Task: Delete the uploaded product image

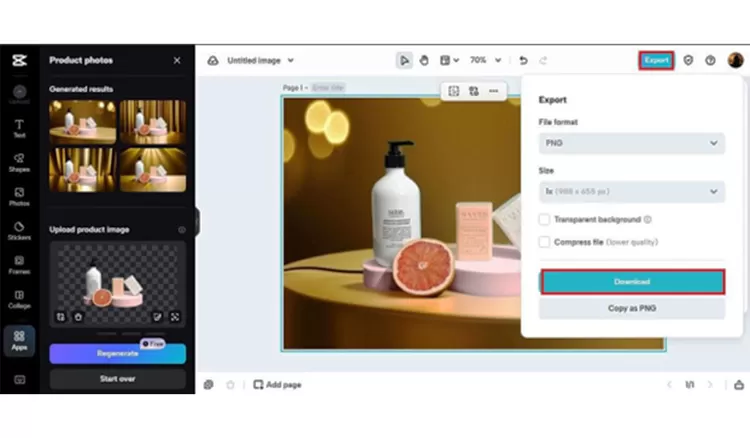Action: coord(78,317)
